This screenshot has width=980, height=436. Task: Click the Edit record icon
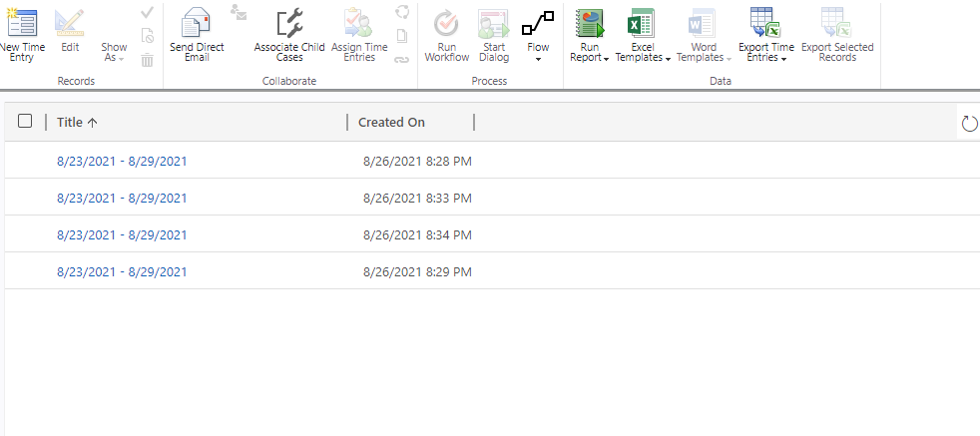(x=69, y=24)
